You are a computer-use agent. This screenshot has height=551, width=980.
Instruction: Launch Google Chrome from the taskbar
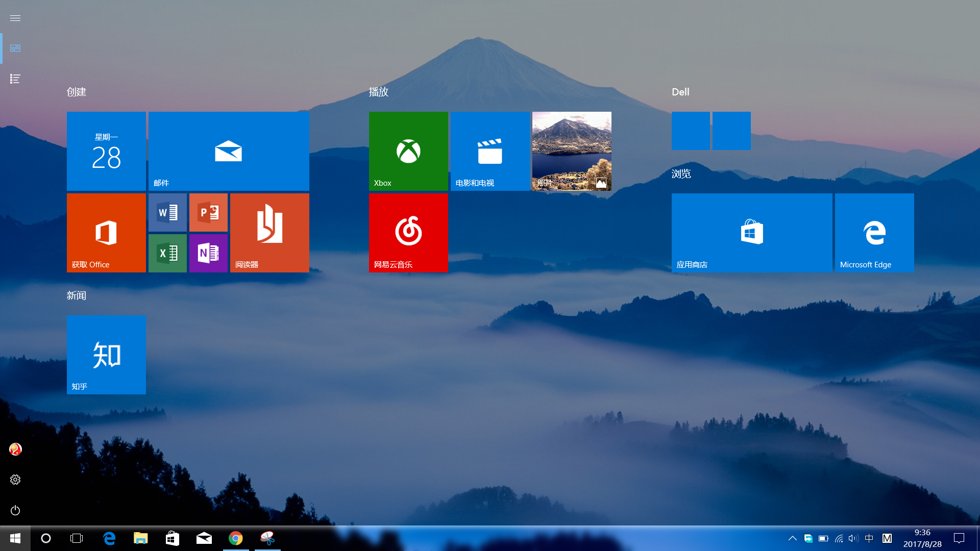tap(236, 538)
